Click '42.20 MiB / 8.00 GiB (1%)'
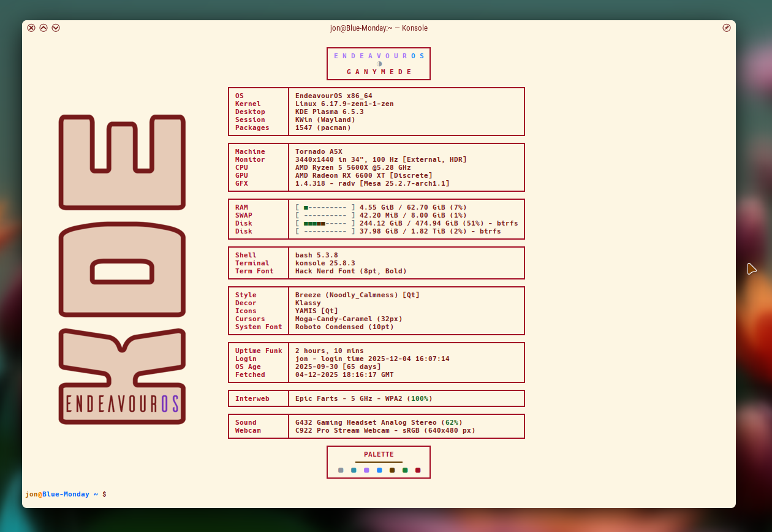Image resolution: width=772 pixels, height=532 pixels. click(x=413, y=216)
